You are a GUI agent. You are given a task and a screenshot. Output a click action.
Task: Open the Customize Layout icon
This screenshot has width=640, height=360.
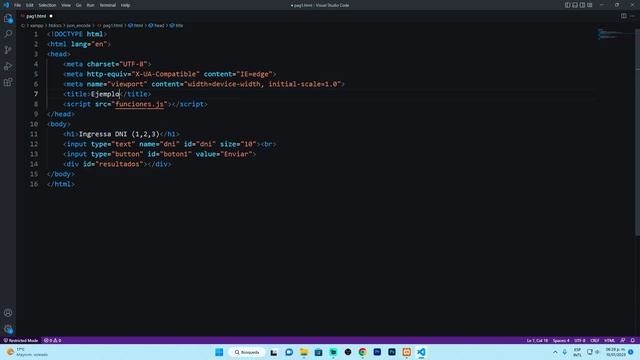pyautogui.click(x=590, y=5)
